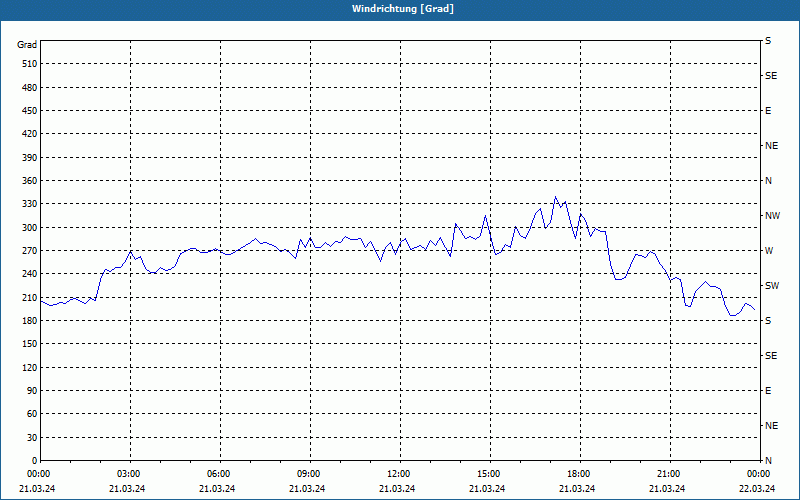Viewport: 800px width, 500px height.
Task: Select the y-axis value "480"
Action: 30,88
